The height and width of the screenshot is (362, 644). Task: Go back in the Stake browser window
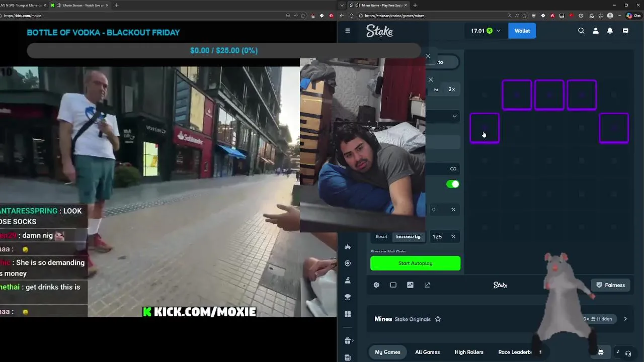(x=342, y=16)
